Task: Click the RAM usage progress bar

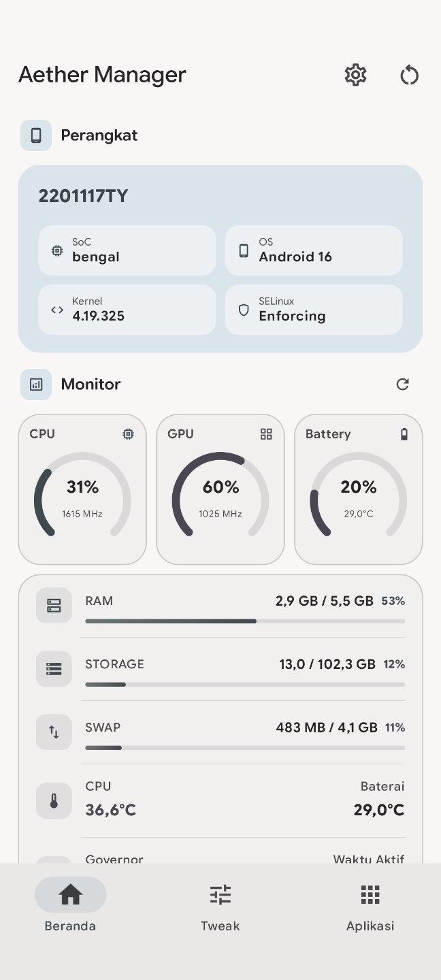Action: [244, 621]
